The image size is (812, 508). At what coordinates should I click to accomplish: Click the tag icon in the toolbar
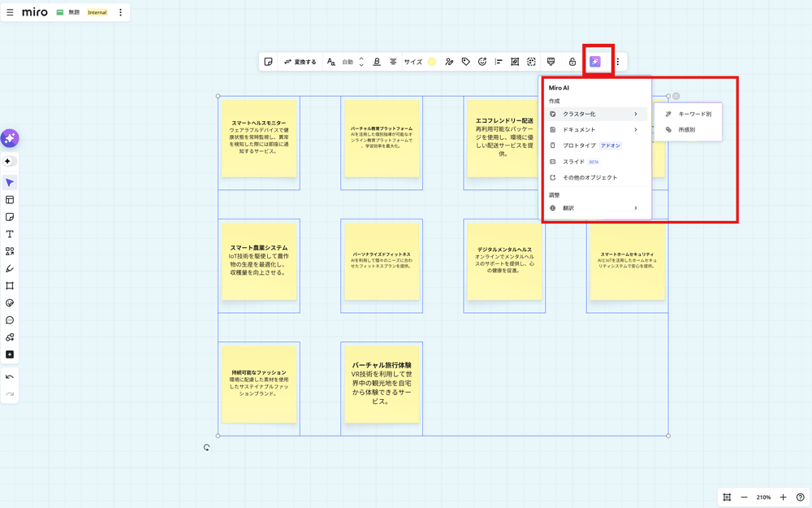coord(465,62)
